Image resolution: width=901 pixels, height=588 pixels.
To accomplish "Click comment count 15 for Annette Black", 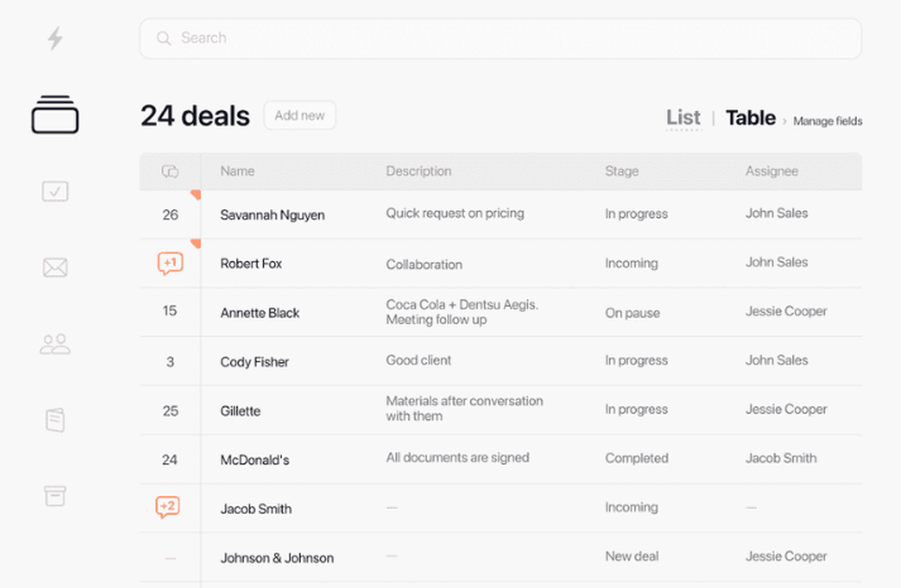I will (x=169, y=311).
